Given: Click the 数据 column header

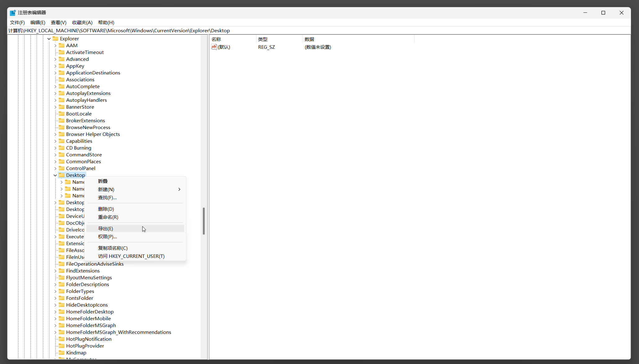Looking at the screenshot, I should (358, 39).
